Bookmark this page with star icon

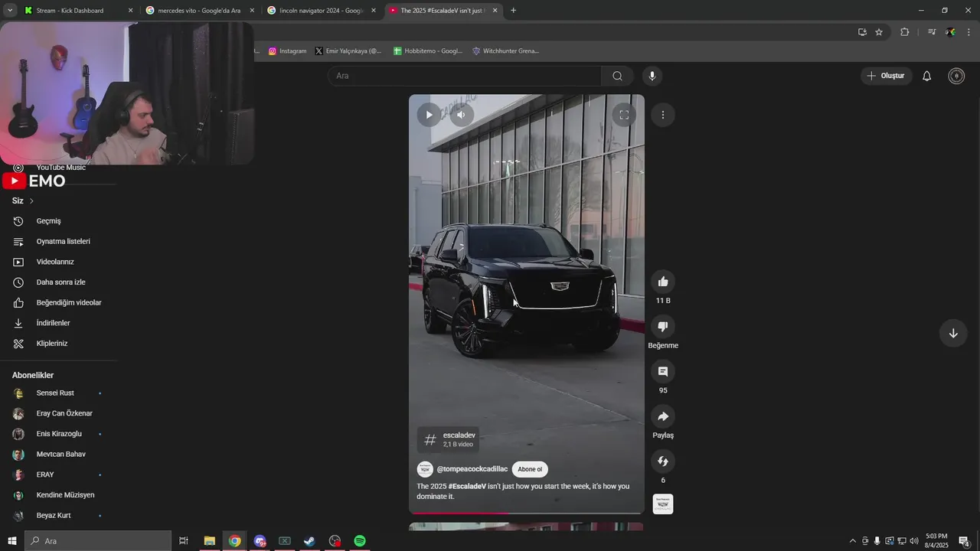(x=879, y=32)
